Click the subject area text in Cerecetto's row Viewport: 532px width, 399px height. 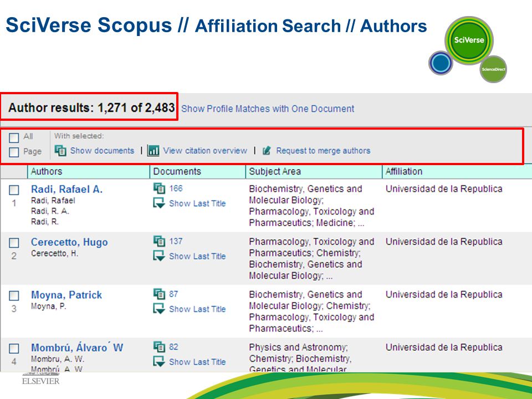[x=311, y=259]
